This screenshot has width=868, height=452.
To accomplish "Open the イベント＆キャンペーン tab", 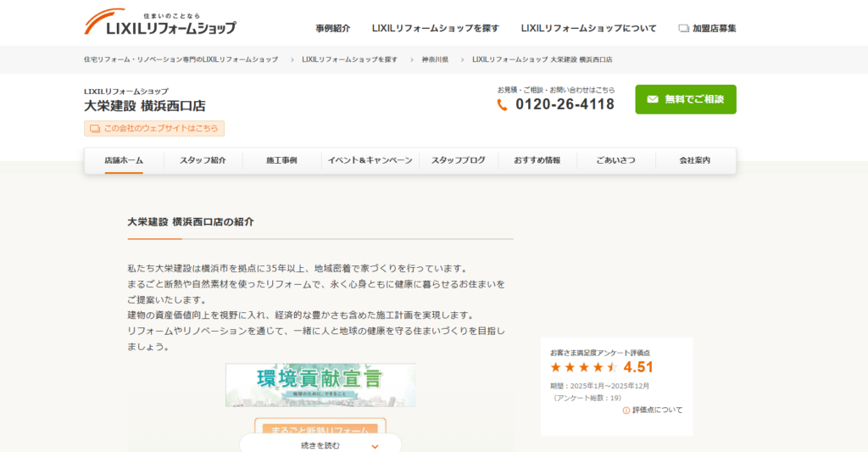I will click(370, 160).
